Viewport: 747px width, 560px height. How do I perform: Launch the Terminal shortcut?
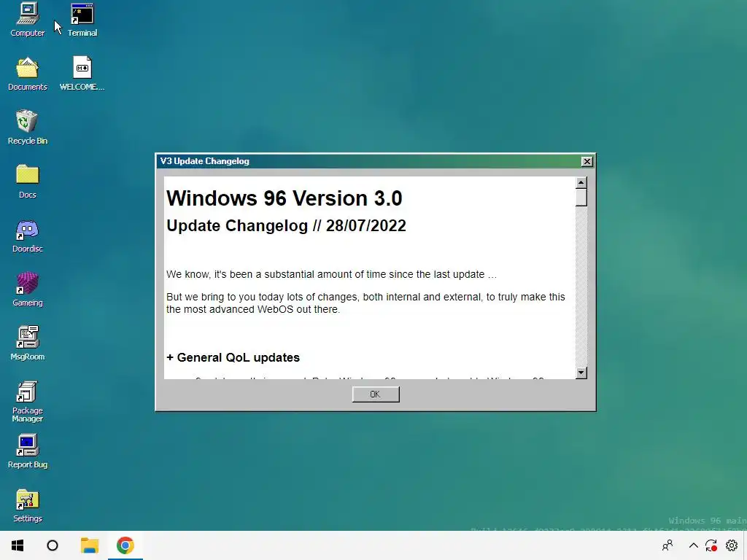click(82, 19)
